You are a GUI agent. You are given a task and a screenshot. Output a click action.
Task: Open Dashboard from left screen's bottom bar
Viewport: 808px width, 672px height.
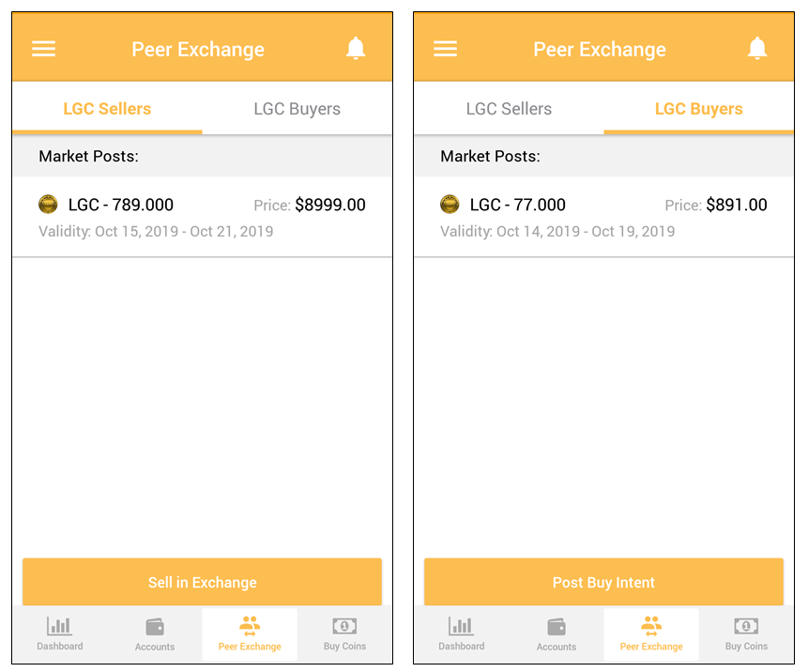pos(60,634)
